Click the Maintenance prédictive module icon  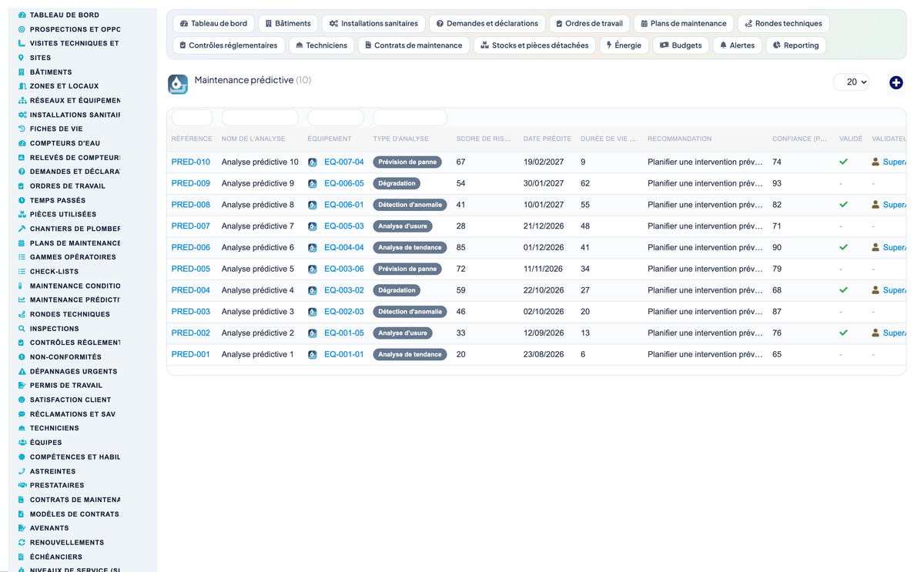click(178, 84)
